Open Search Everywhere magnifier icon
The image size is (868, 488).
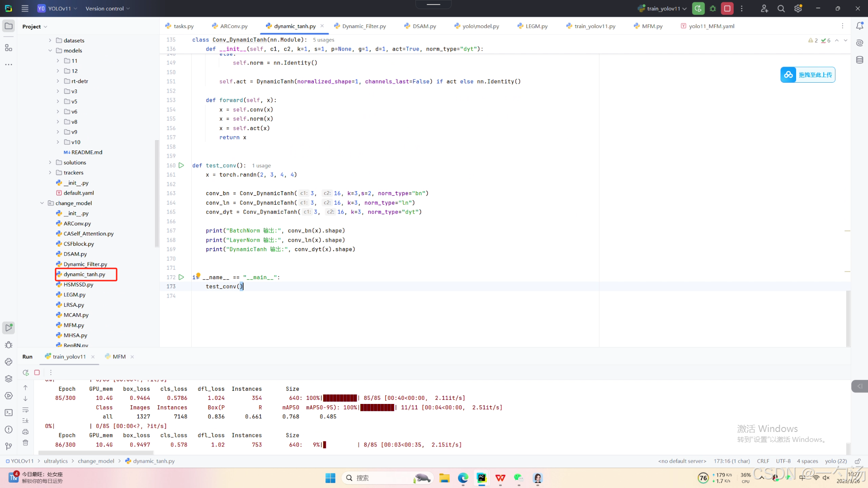pos(781,9)
